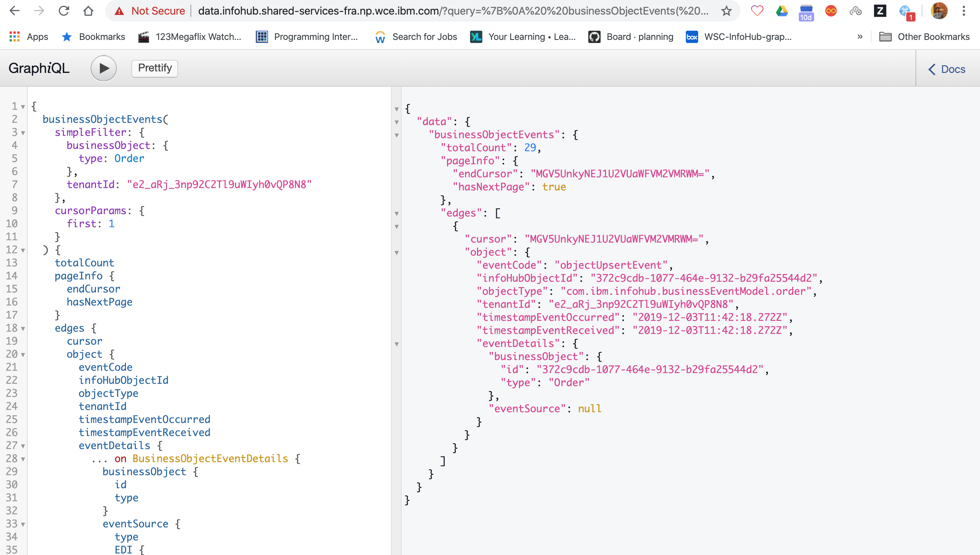This screenshot has width=980, height=555.
Task: Open Board planning bookmark
Action: 631,37
